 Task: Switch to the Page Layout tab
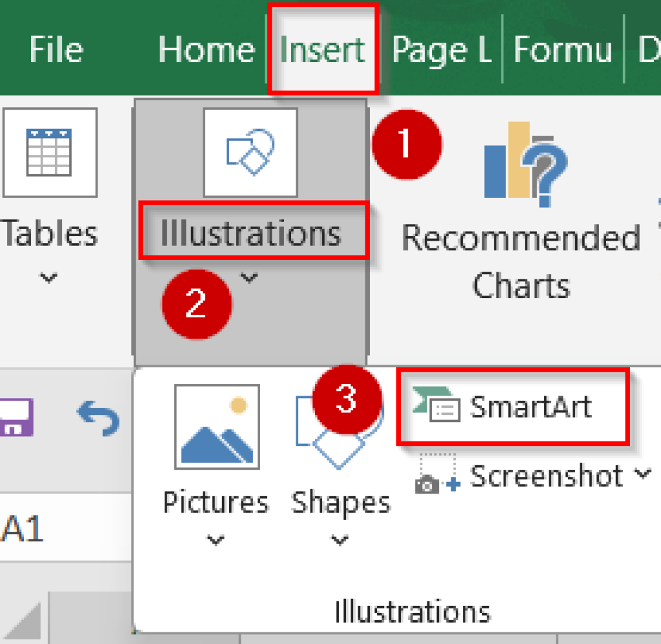pos(442,50)
